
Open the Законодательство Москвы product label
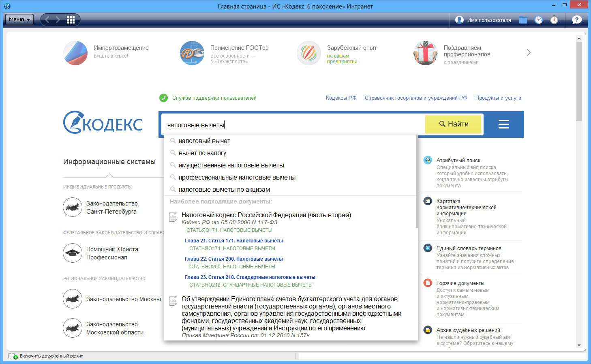click(124, 299)
